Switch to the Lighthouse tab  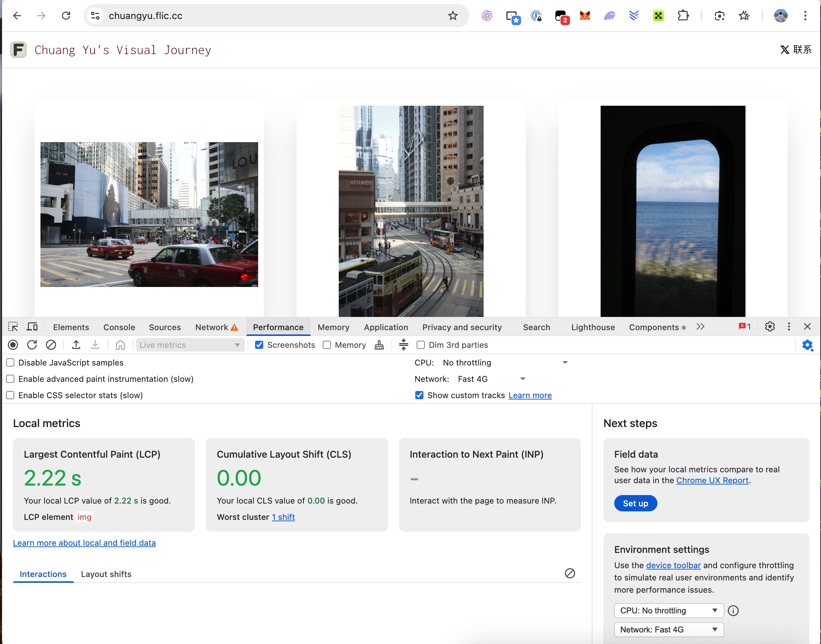pos(592,327)
